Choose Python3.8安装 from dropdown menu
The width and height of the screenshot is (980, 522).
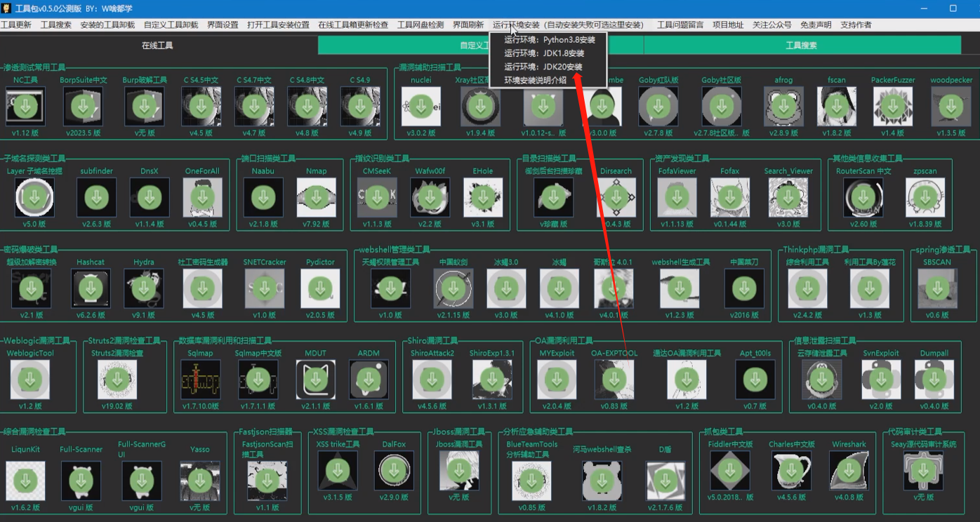[x=550, y=40]
